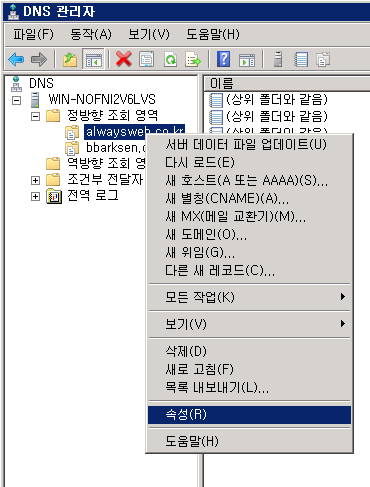Click the green Refresh toolbar icon

(x=170, y=60)
